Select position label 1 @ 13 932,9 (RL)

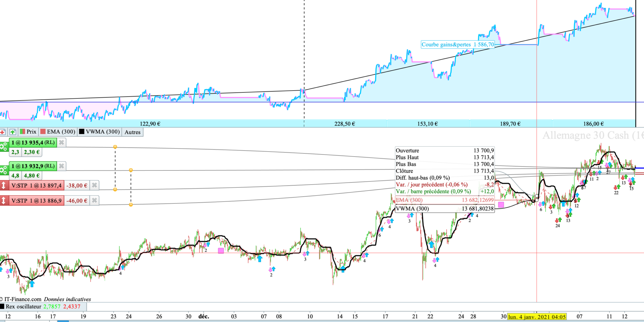click(33, 166)
